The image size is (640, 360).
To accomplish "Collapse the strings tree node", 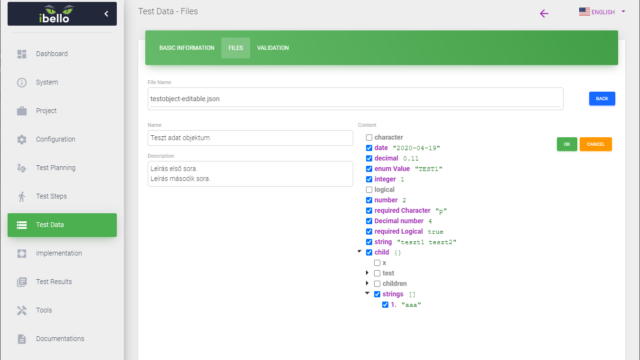I will click(x=367, y=293).
